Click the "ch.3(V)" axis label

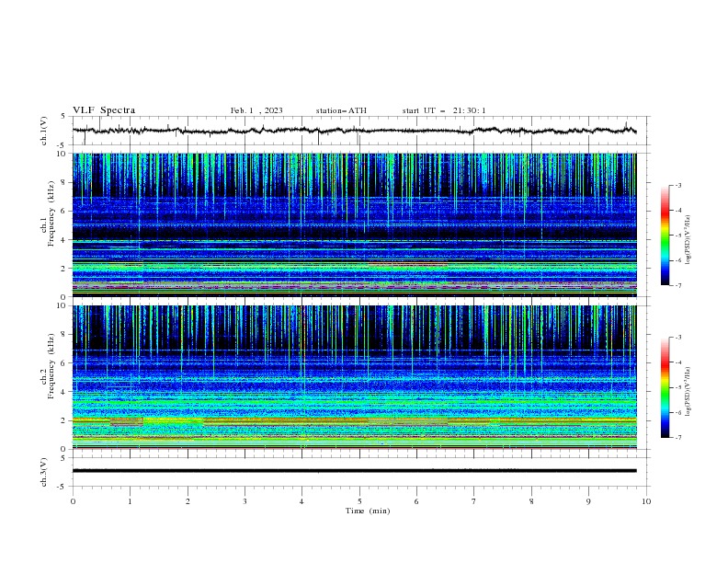point(44,472)
